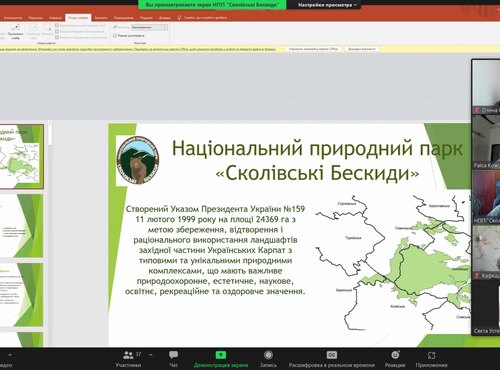Viewport: 500px width, 370px height.
Task: Click the bear logo on slide
Action: point(138,160)
